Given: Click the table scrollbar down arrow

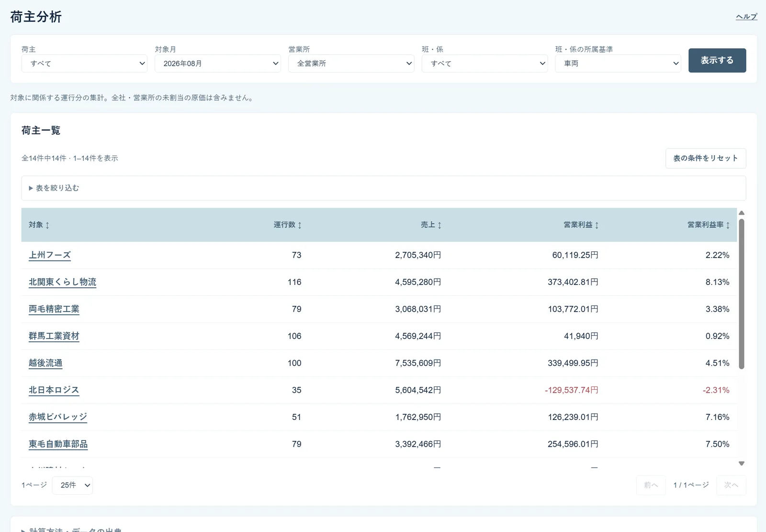Looking at the screenshot, I should click(x=742, y=463).
